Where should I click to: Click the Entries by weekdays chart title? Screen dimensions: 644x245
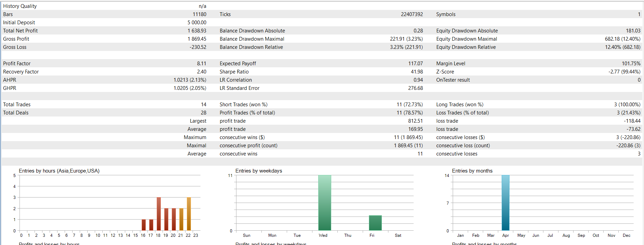[x=259, y=171]
